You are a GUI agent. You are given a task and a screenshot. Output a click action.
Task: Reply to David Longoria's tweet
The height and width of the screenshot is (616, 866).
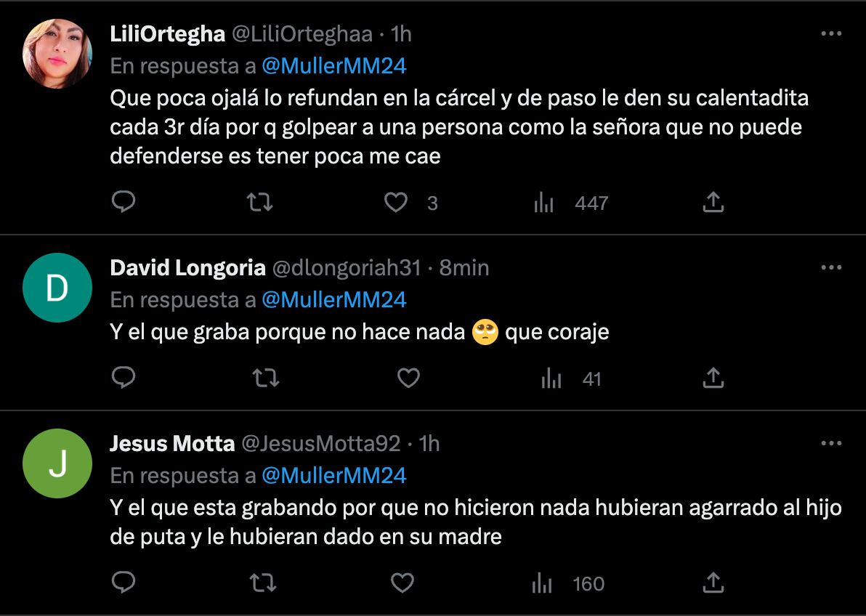(124, 378)
